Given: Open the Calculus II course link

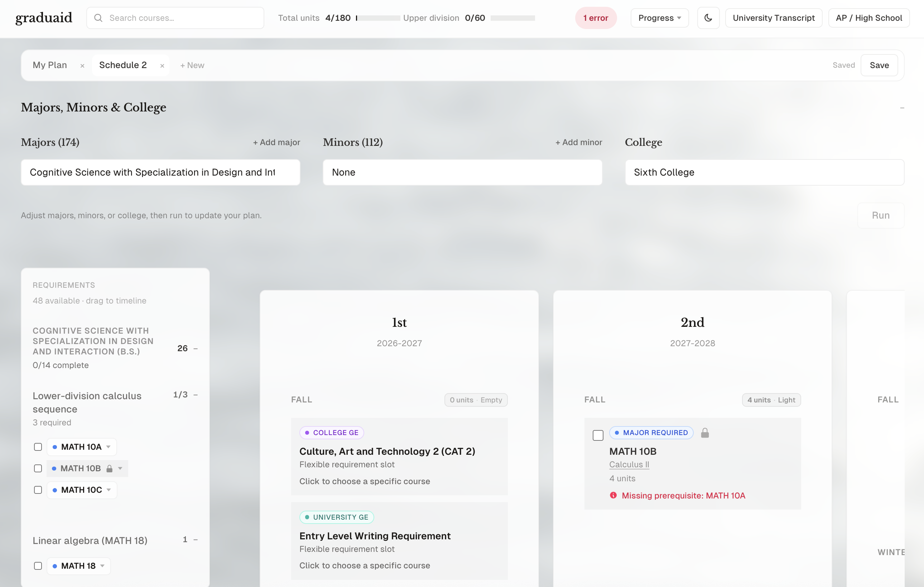Looking at the screenshot, I should pyautogui.click(x=629, y=464).
